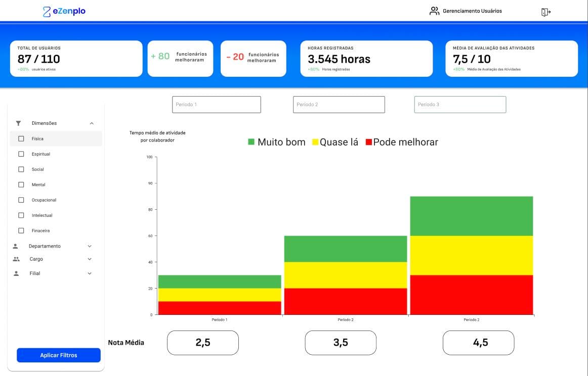Screen dimensions: 588x376
Task: Expand the Departamento filter chevron
Action: [x=90, y=246]
